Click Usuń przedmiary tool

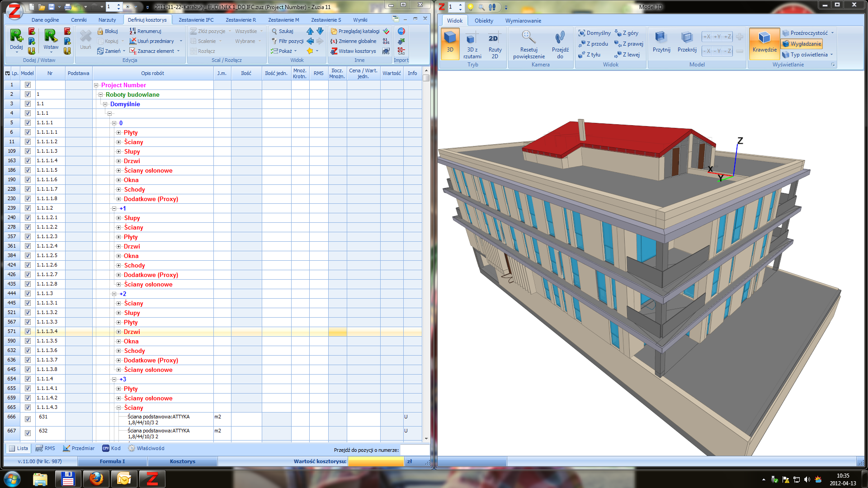pyautogui.click(x=151, y=41)
